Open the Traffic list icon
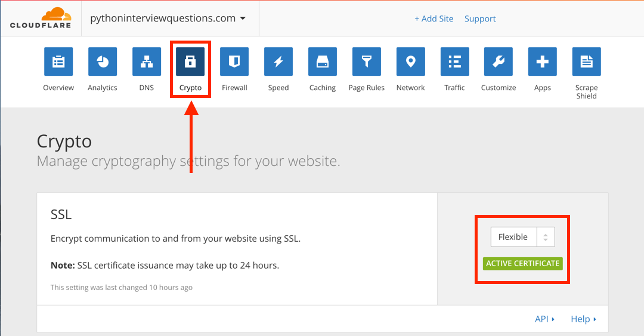Image resolution: width=644 pixels, height=336 pixels. pyautogui.click(x=454, y=61)
